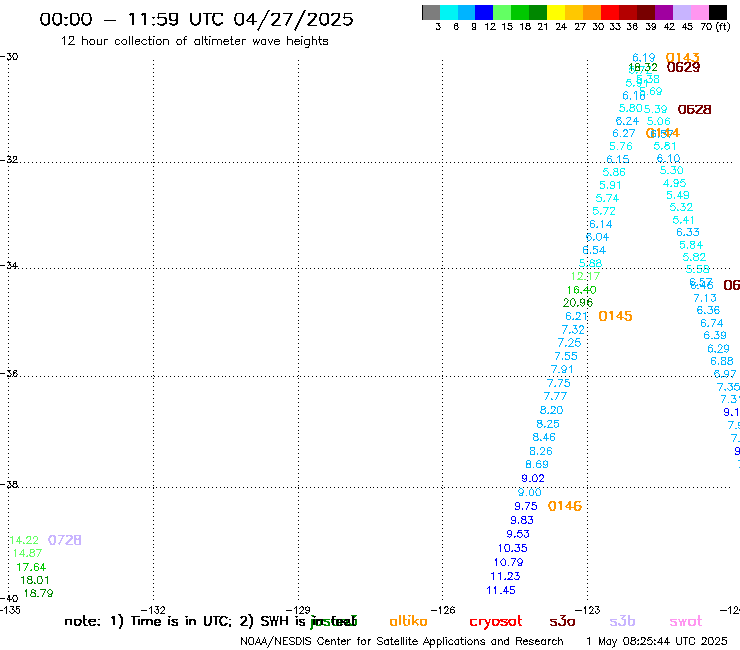The image size is (740, 650).
Task: Click the purple swatch in the color legend
Action: tap(664, 12)
